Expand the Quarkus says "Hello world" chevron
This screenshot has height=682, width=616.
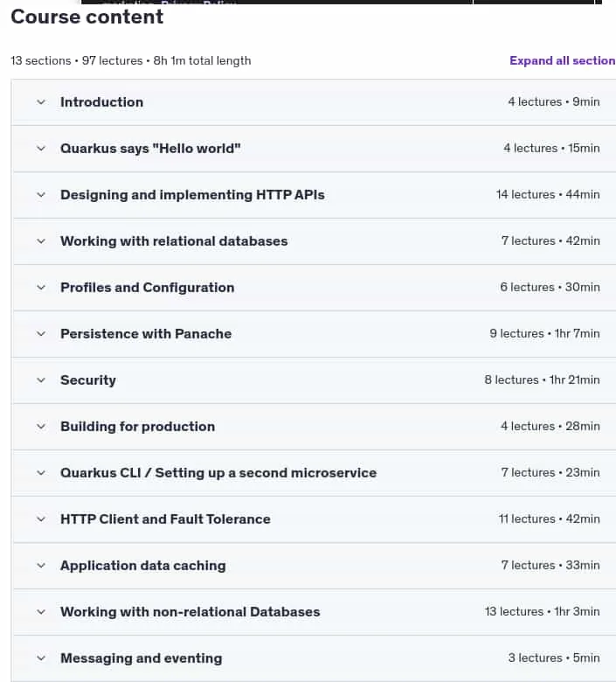(x=41, y=149)
